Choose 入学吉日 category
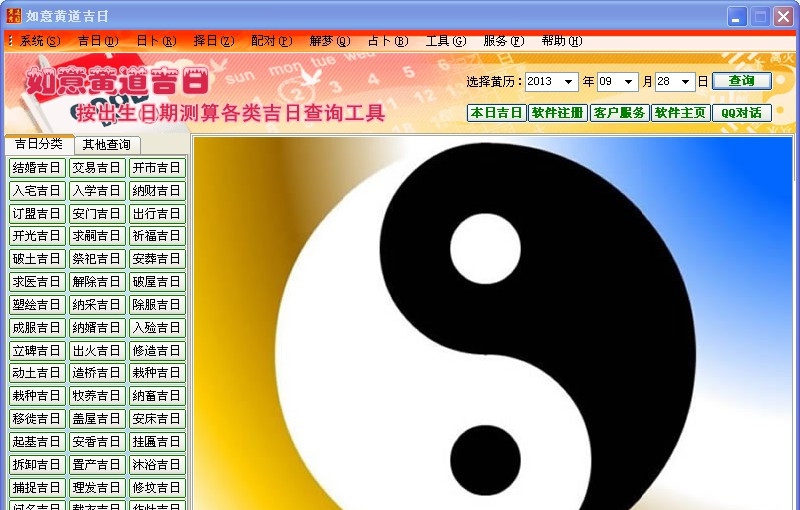This screenshot has width=800, height=510. click(97, 191)
